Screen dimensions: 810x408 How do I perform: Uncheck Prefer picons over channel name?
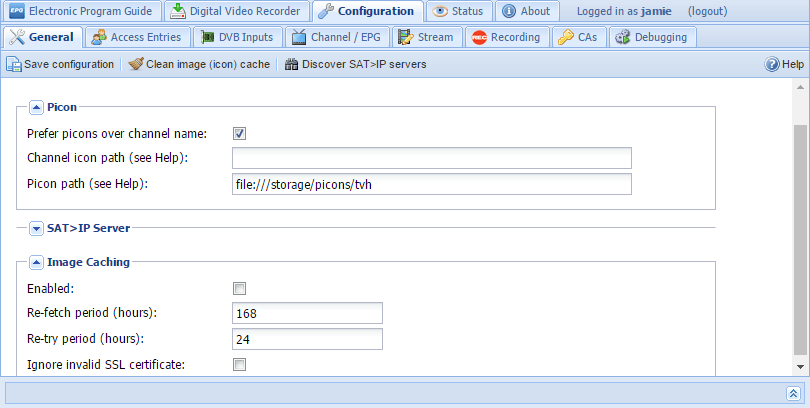click(x=239, y=133)
